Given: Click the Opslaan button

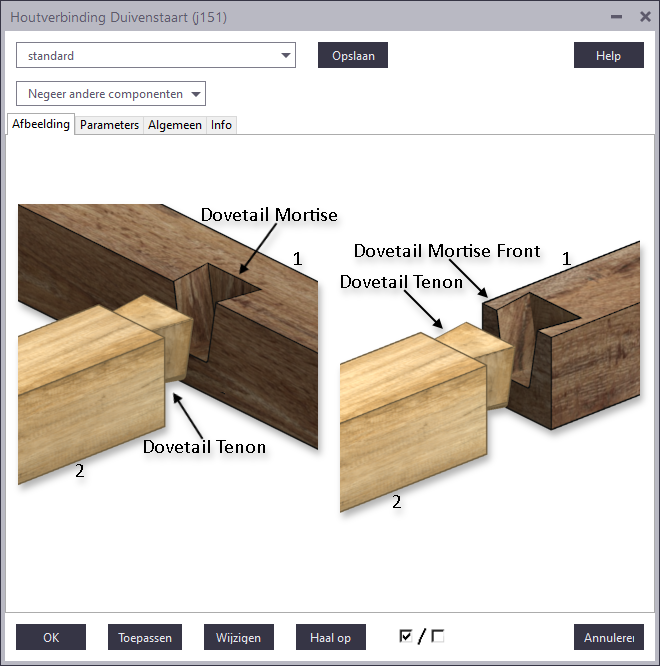Looking at the screenshot, I should coord(352,56).
